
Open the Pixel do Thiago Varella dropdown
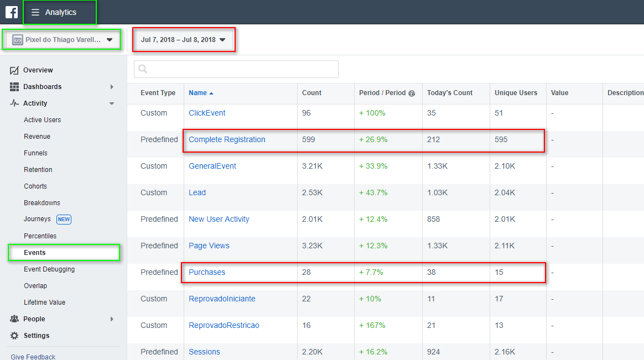point(62,40)
